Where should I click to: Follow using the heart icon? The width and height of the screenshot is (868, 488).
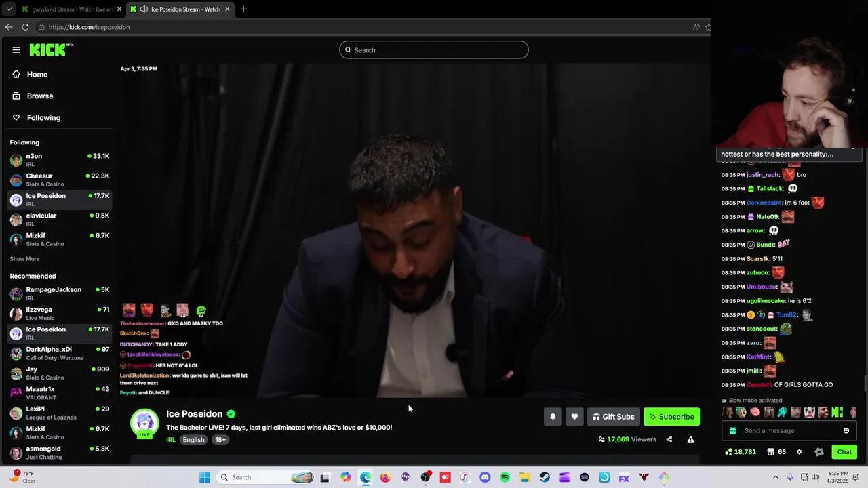point(574,417)
